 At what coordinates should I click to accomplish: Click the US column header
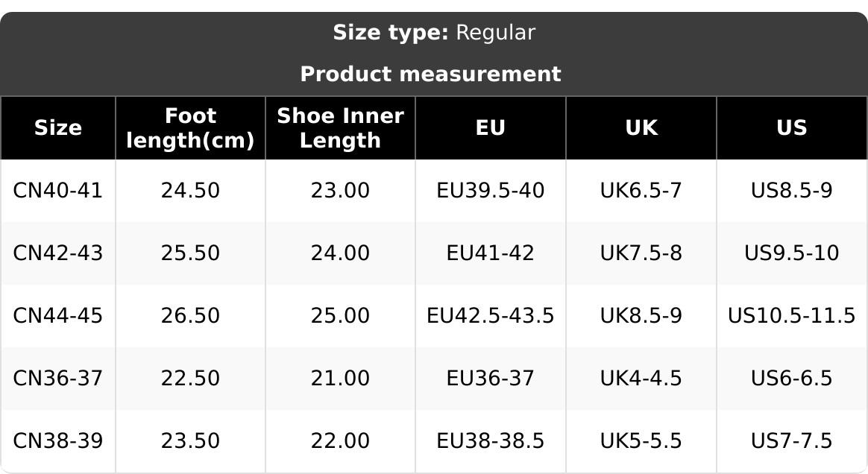tap(792, 128)
